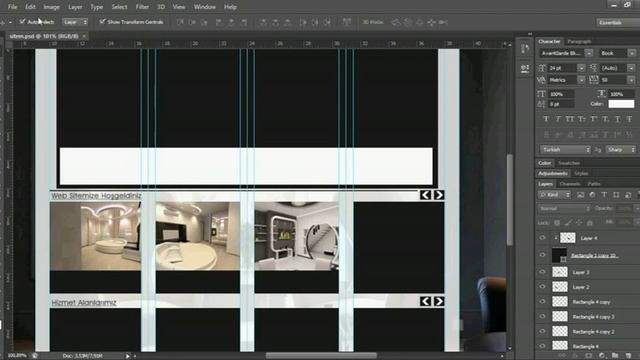The width and height of the screenshot is (640, 360).
Task: Click the left arrow beside Hizmet Alanlarımız
Action: pos(425,301)
